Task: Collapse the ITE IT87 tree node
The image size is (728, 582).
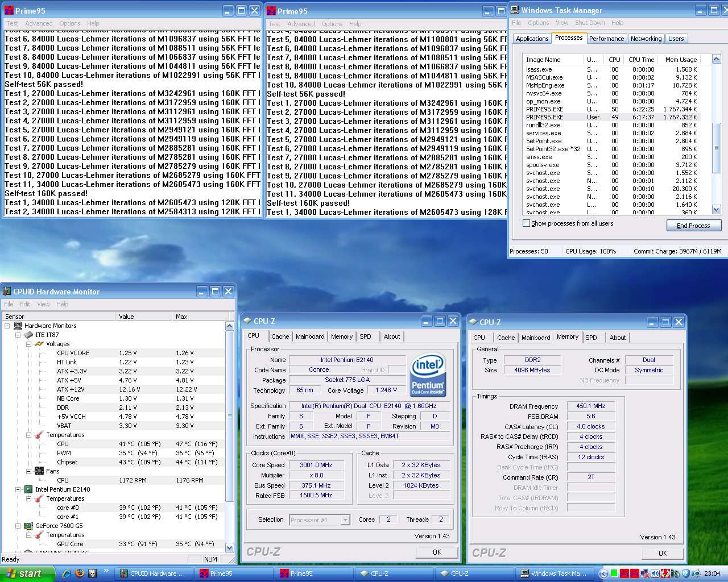Action: pos(18,335)
